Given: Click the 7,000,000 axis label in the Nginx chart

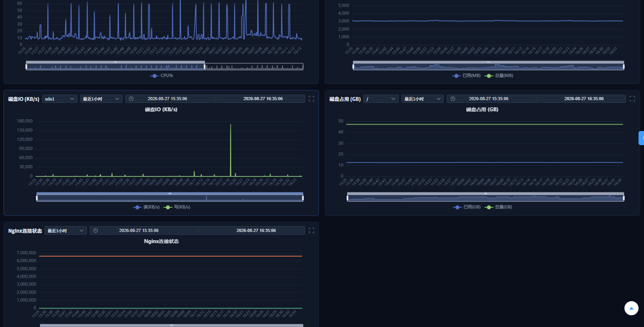Looking at the screenshot, I should [26, 253].
